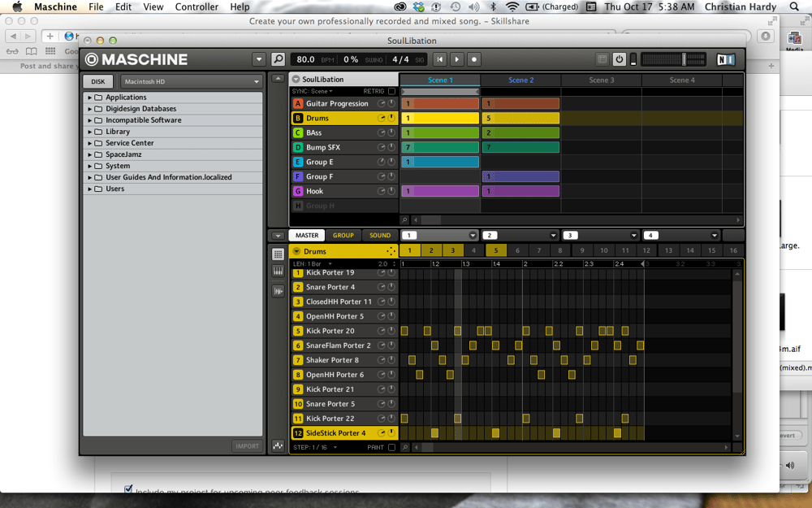Click the Drums pattern drag icon

pyautogui.click(x=391, y=251)
